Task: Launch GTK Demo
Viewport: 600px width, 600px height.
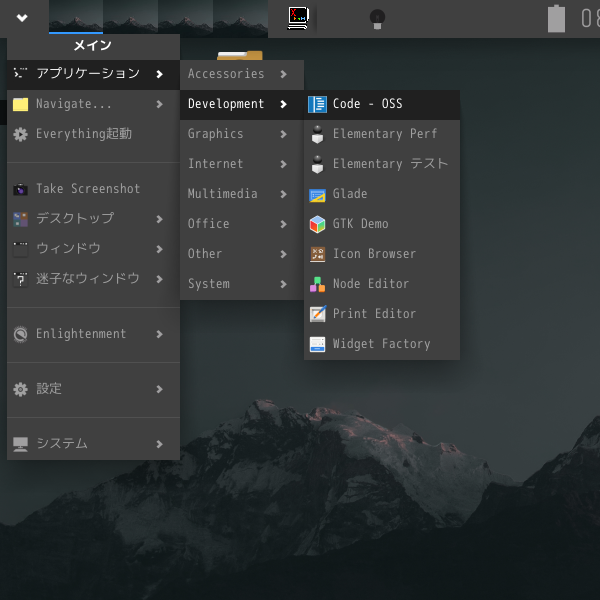Action: pyautogui.click(x=382, y=224)
